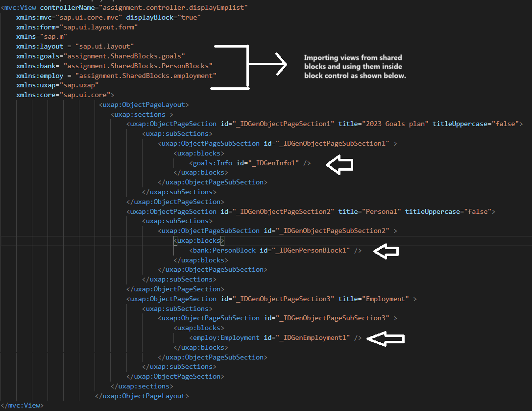Click titleUppercase on the Personal section line
The image size is (532, 411).
(432, 211)
